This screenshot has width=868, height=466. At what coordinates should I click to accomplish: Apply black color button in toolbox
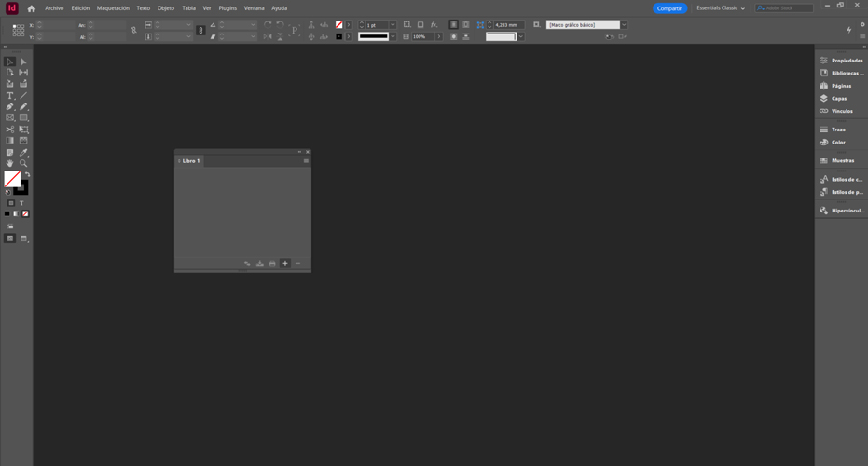tap(7, 213)
